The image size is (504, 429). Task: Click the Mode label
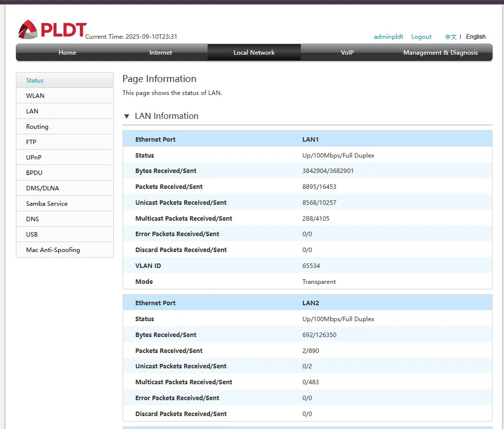144,281
